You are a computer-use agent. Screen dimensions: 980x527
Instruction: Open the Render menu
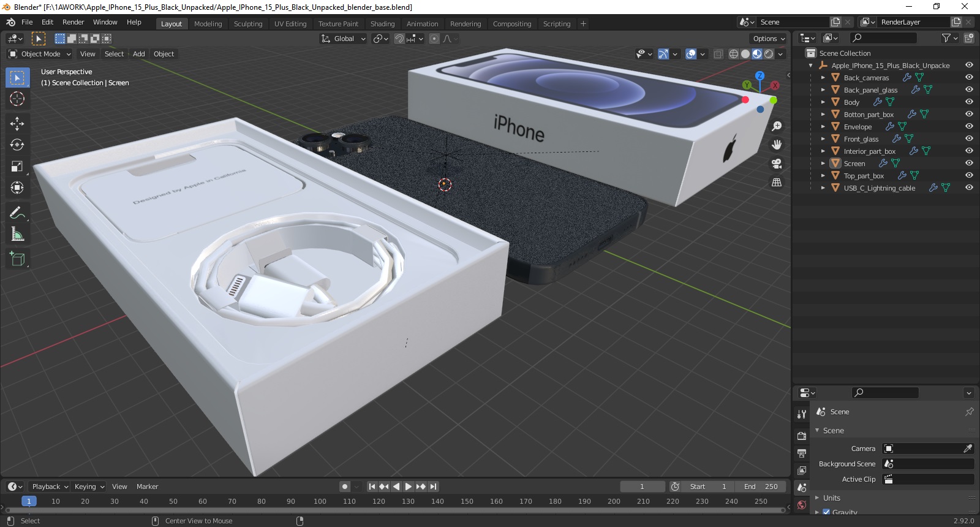tap(73, 22)
